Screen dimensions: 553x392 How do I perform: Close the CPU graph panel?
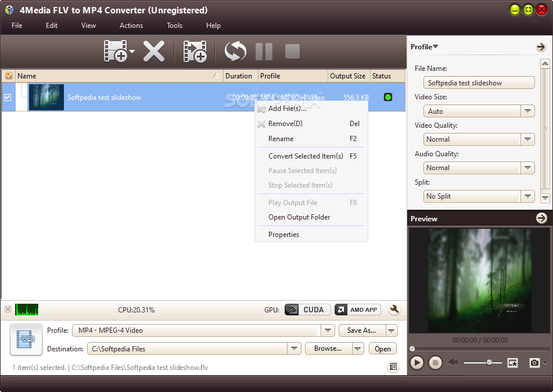[x=8, y=310]
